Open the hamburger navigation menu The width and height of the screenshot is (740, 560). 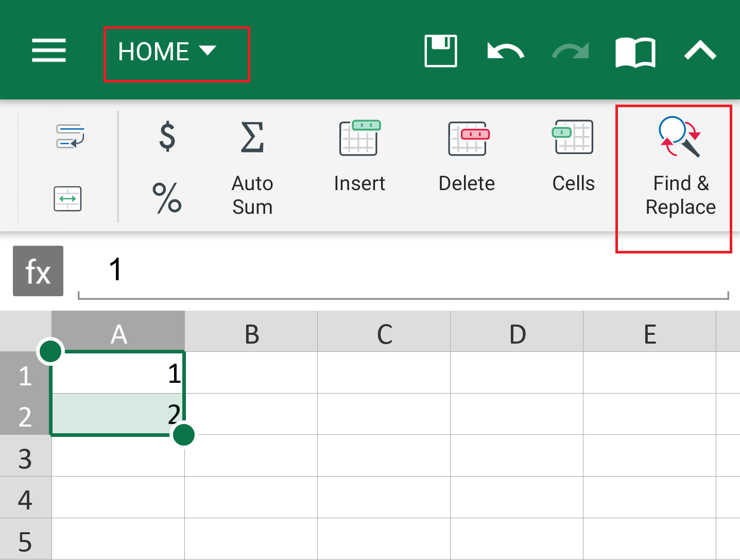tap(49, 50)
